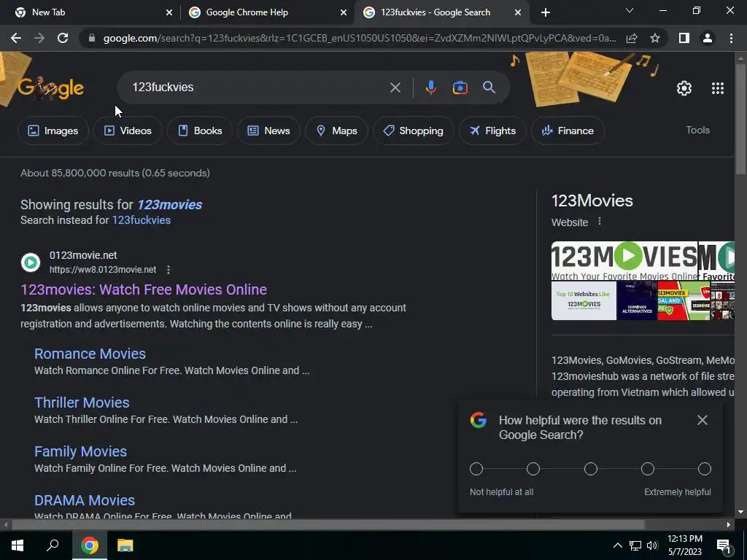Close the Google Chrome Help tab
The height and width of the screenshot is (560, 747).
click(x=344, y=12)
